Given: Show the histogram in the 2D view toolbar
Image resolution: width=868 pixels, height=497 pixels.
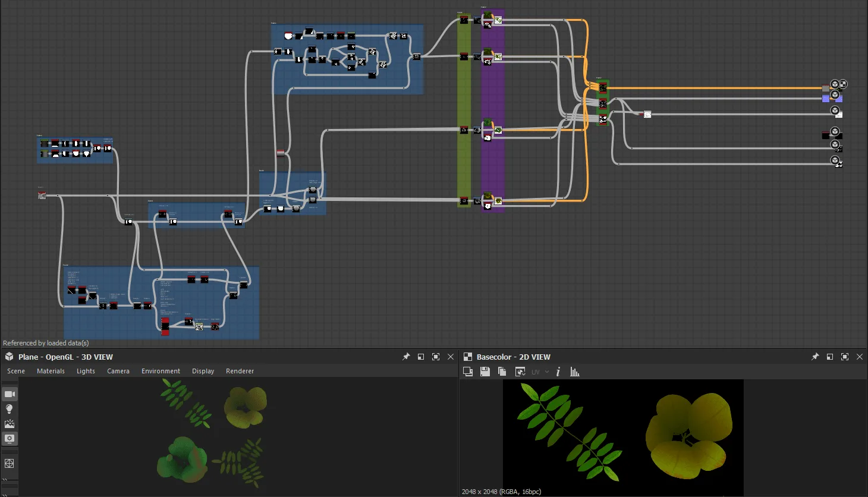Looking at the screenshot, I should pyautogui.click(x=574, y=371).
